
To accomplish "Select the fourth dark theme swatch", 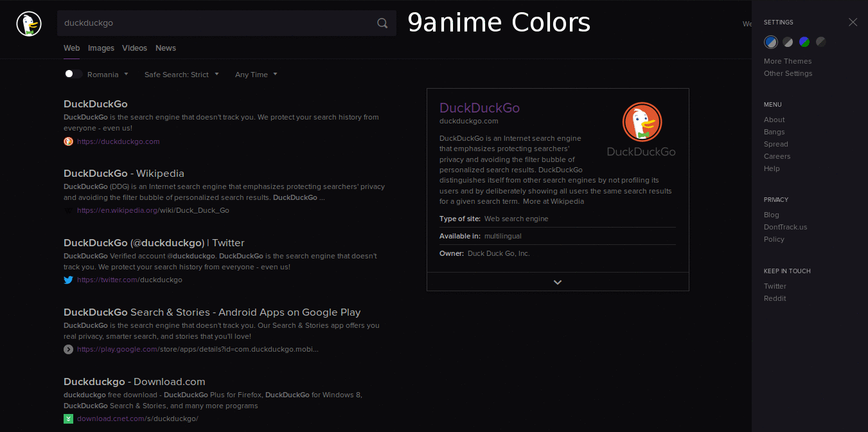I will click(x=821, y=42).
